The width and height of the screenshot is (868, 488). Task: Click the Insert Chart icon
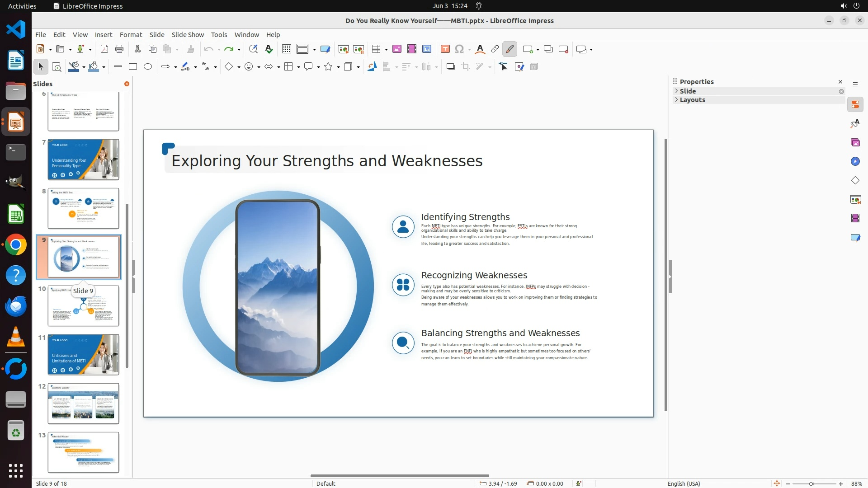pos(427,49)
